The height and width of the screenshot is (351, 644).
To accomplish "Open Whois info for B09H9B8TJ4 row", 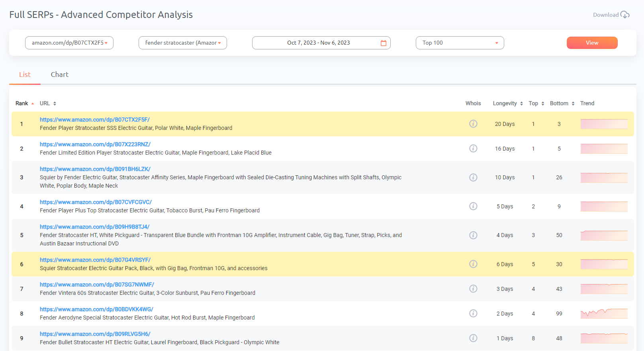I will click(x=473, y=235).
